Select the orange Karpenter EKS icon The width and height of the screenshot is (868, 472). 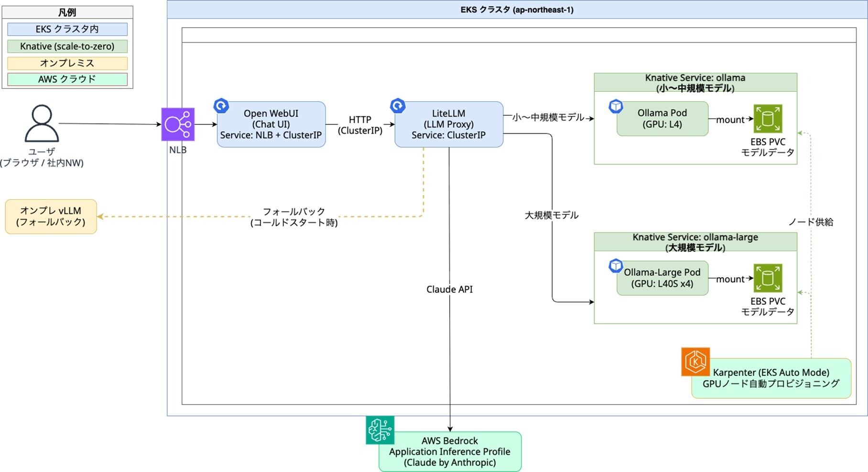(695, 362)
